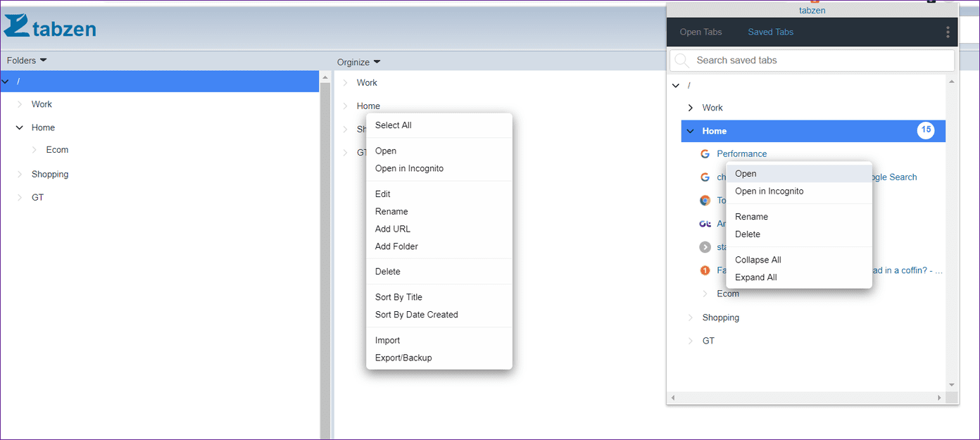Collapse root folder in Folders panel
The width and height of the screenshot is (980, 440).
[x=6, y=82]
